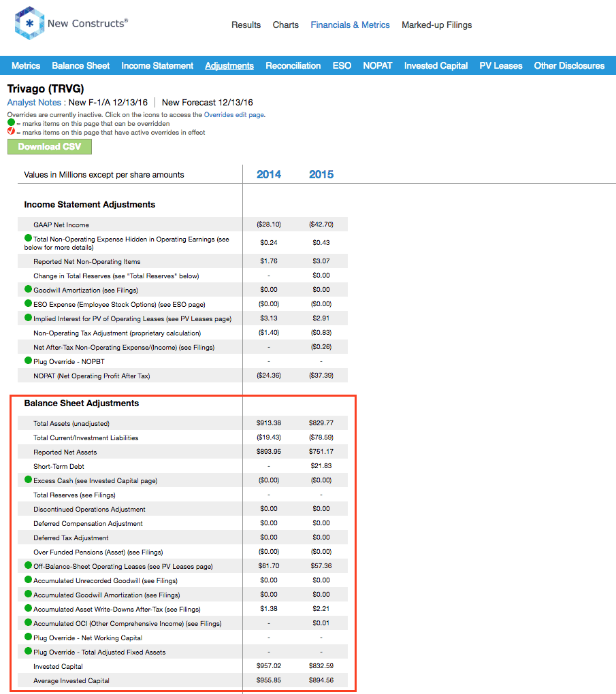This screenshot has height=694, width=616.
Task: Click the Off-Balance-Sheet Leases 2014 value $61.70
Action: coord(269,565)
